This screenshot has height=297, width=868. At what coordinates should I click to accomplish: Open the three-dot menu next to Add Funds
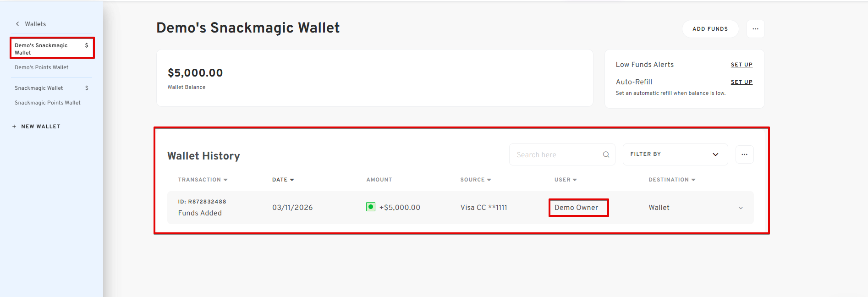click(755, 29)
